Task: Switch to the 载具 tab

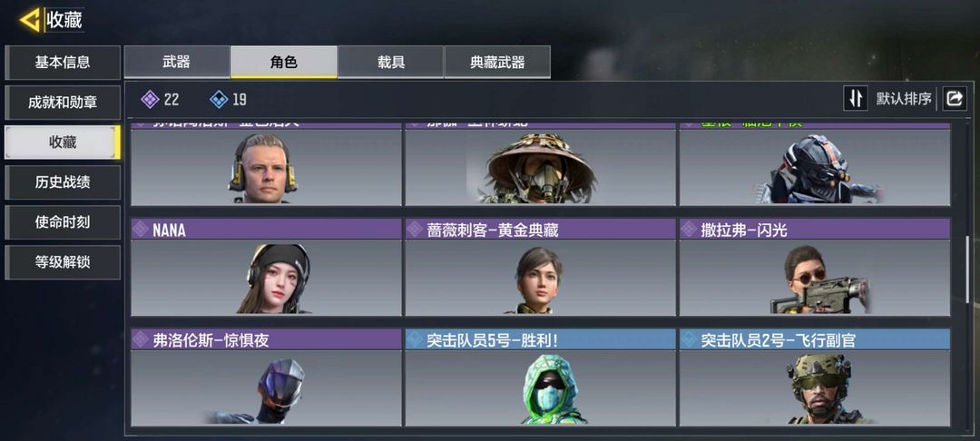Action: click(390, 62)
